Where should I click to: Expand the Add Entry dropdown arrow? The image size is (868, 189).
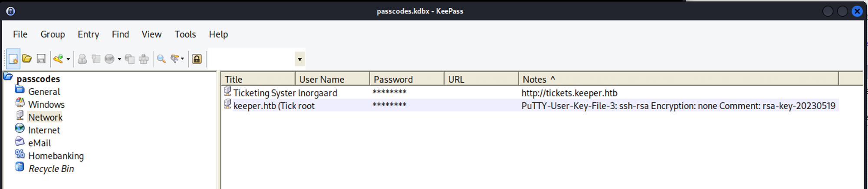pyautogui.click(x=68, y=59)
